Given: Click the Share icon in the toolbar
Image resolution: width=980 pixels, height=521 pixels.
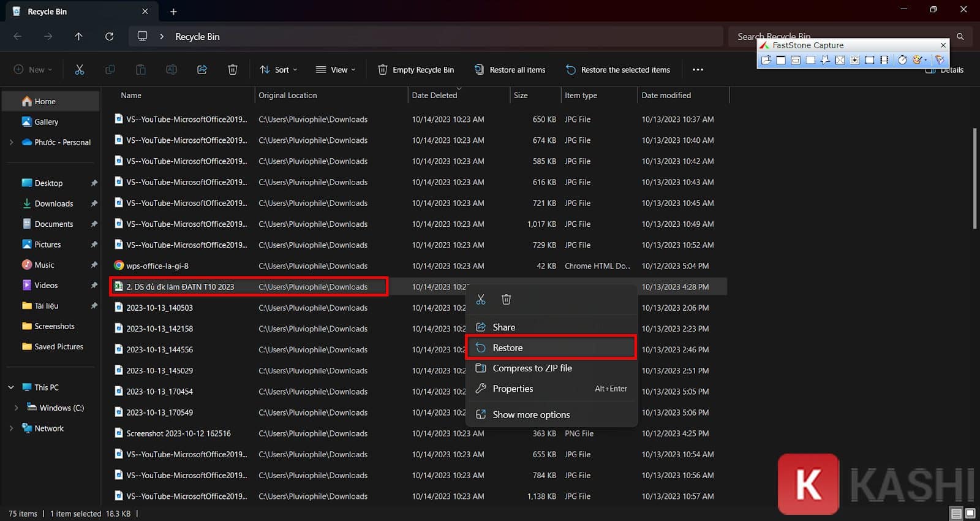Looking at the screenshot, I should click(202, 70).
